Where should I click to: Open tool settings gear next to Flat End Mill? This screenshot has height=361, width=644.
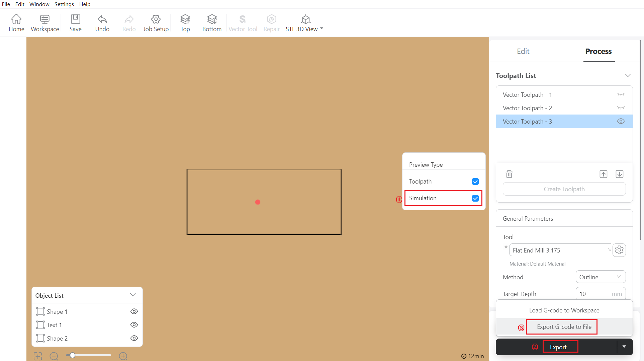coord(619,250)
